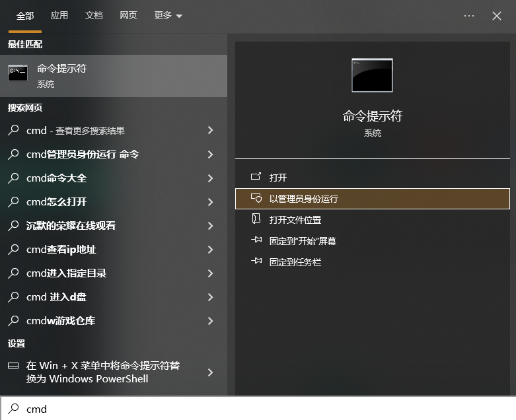Open web result cmd - 查看更多搜索结果

click(114, 131)
